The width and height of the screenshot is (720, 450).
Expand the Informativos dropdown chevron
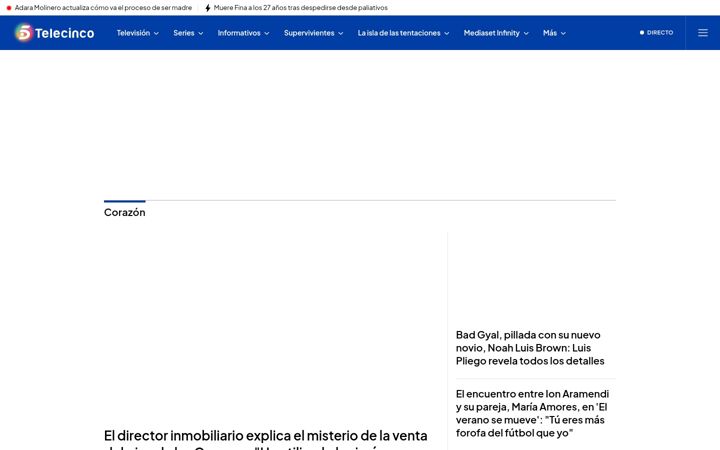pos(267,34)
